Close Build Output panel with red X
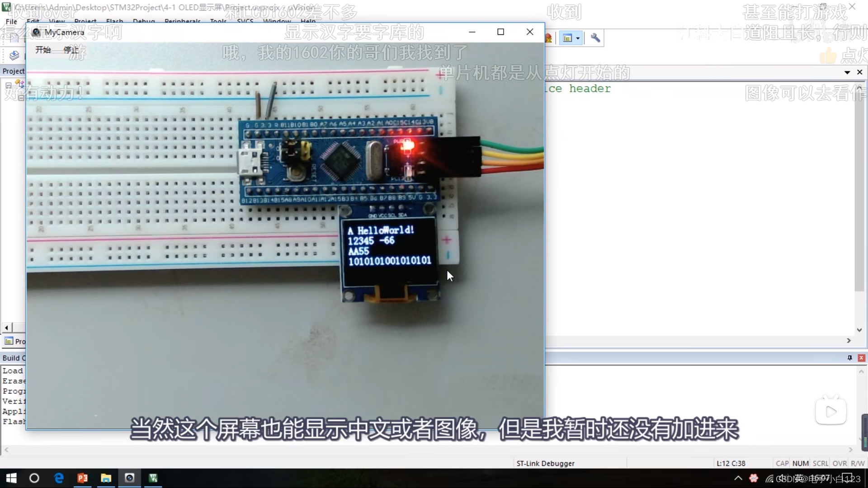The height and width of the screenshot is (488, 868). tap(861, 358)
